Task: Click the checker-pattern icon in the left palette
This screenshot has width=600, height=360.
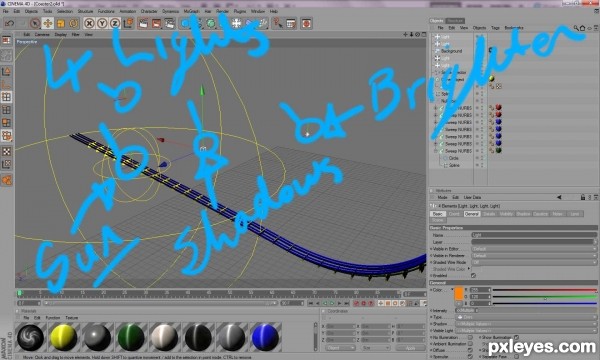Action: coord(7,151)
